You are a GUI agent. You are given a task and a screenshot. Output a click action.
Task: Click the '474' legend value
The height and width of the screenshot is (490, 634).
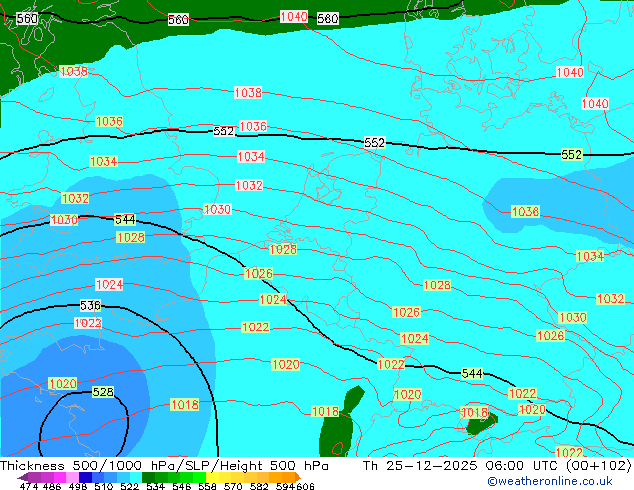pos(29,486)
